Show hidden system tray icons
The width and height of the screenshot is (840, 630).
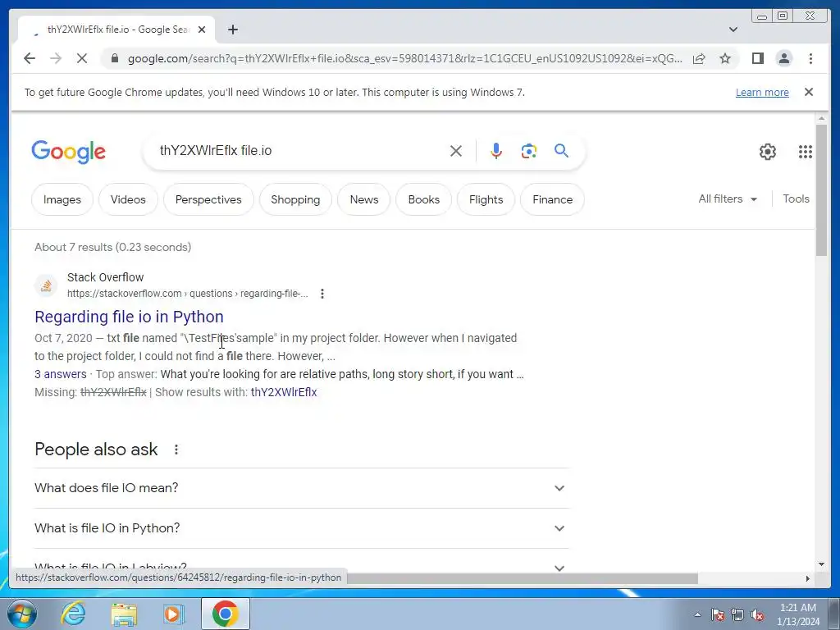697,614
